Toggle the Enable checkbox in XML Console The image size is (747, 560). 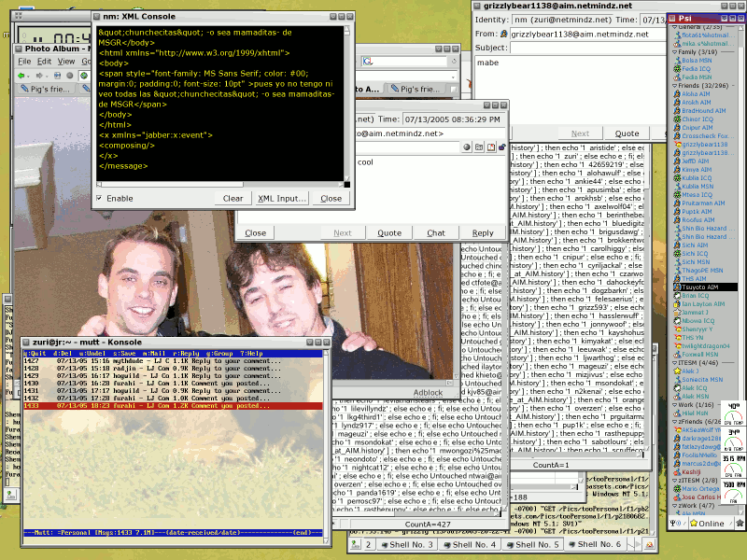(x=100, y=198)
